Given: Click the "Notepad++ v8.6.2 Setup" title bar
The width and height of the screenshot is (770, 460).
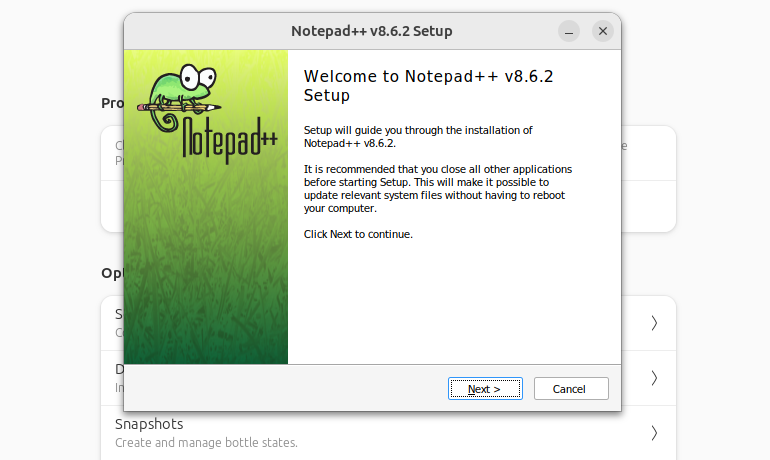Looking at the screenshot, I should 371,31.
